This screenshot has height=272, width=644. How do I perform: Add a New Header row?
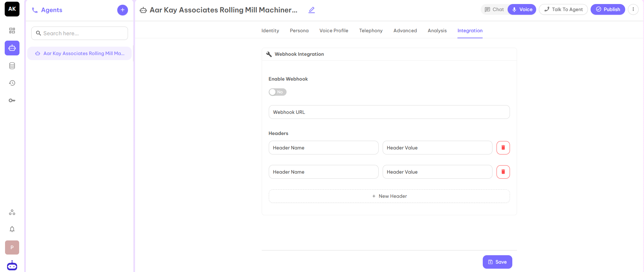pos(389,196)
